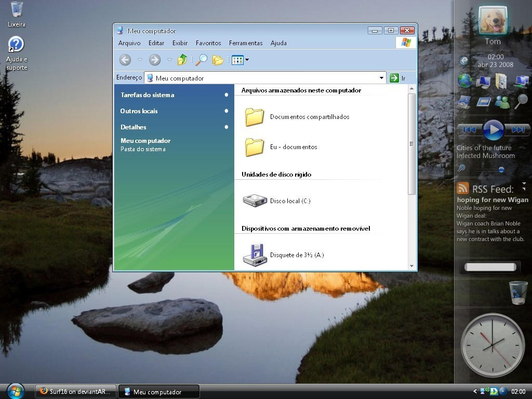532x399 pixels.
Task: Click the desktop computer icon in sidebar launcher
Action: coord(483,82)
